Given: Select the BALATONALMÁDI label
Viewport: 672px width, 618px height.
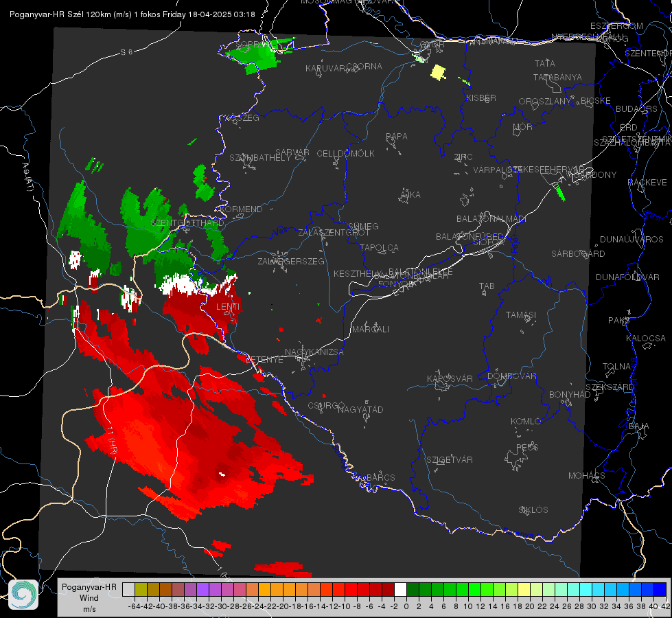Looking at the screenshot, I should tap(491, 219).
